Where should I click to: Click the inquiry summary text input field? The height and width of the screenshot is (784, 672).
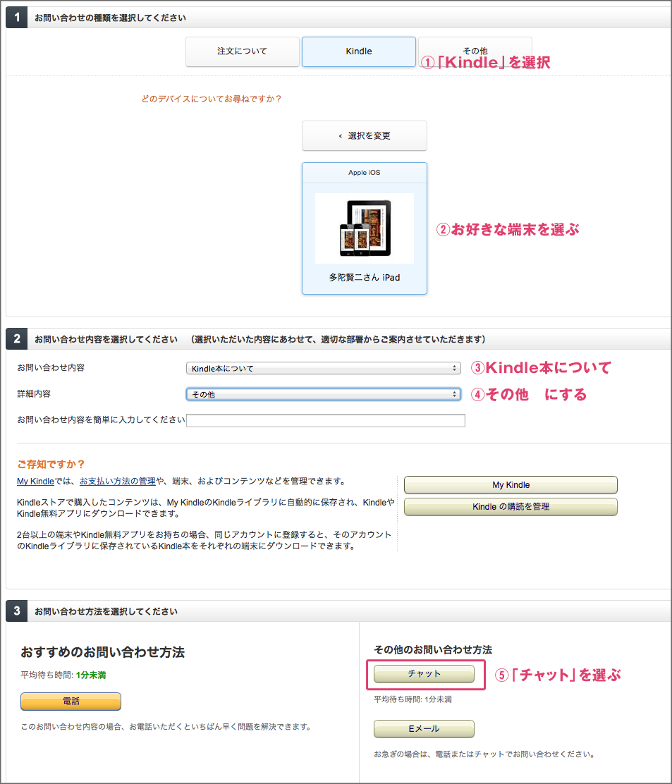point(326,420)
